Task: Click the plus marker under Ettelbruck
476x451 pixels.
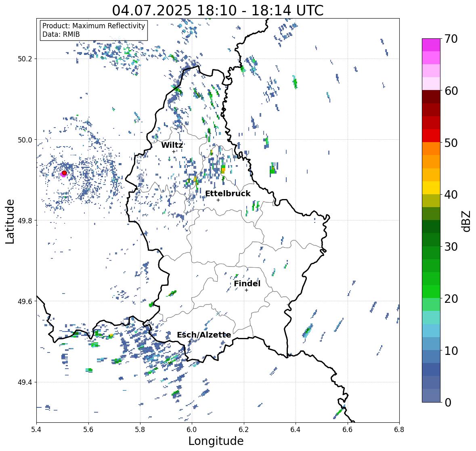Action: (x=218, y=200)
